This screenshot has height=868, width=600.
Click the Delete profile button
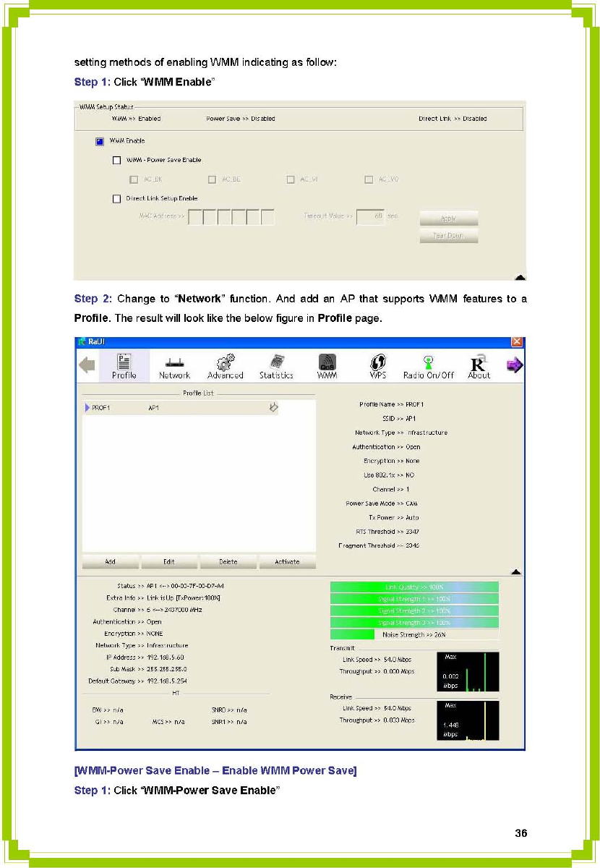coord(228,562)
